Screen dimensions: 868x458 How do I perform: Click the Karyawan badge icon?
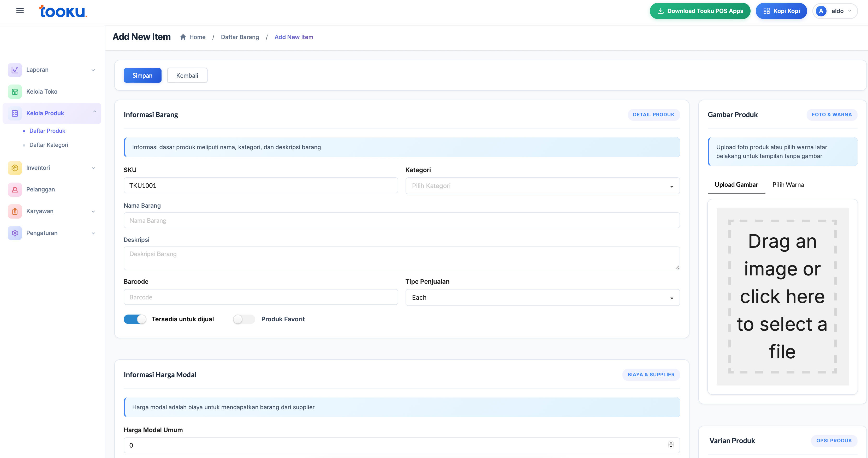click(15, 211)
